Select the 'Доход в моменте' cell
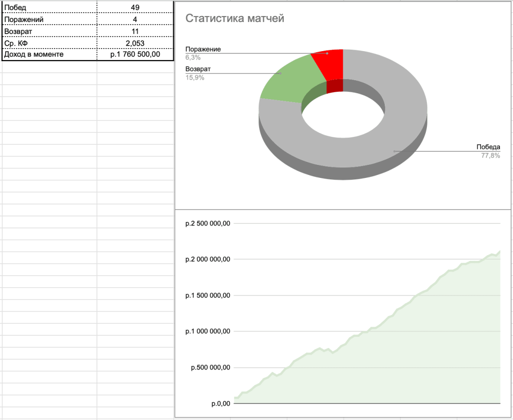 pos(50,54)
